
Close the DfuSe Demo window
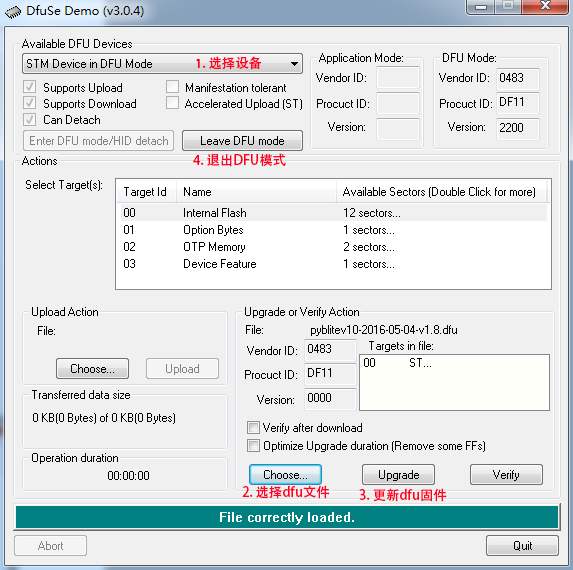pyautogui.click(x=546, y=6)
